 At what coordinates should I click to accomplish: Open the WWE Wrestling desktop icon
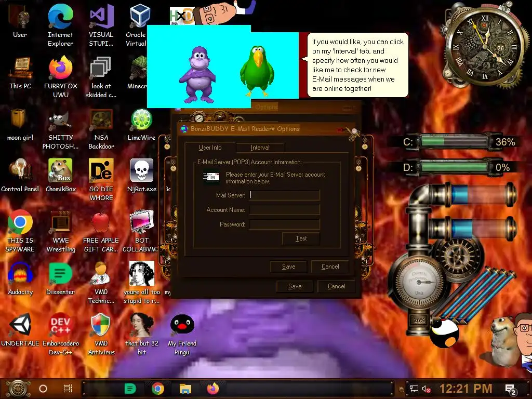click(61, 231)
